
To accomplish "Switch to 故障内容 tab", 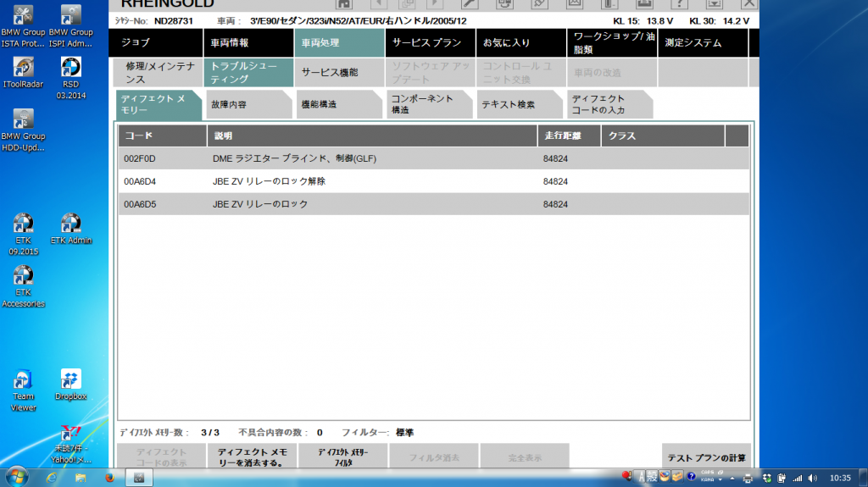I will [x=248, y=104].
